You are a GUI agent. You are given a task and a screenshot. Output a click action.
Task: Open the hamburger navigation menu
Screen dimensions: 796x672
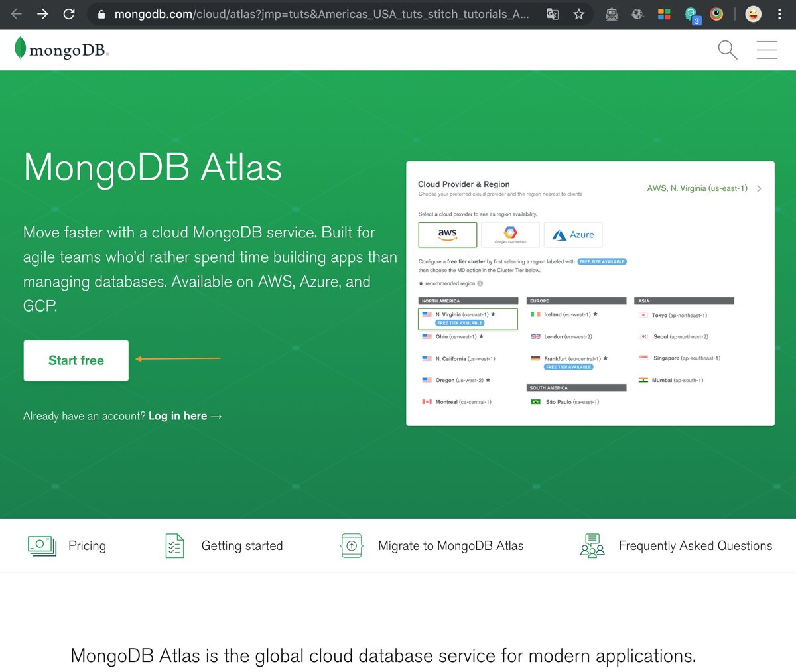tap(767, 50)
